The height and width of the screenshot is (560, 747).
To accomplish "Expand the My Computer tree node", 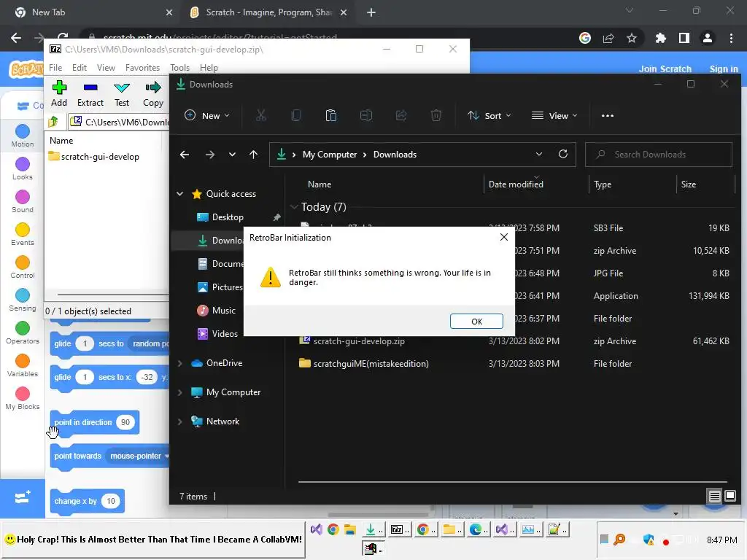I will click(180, 392).
